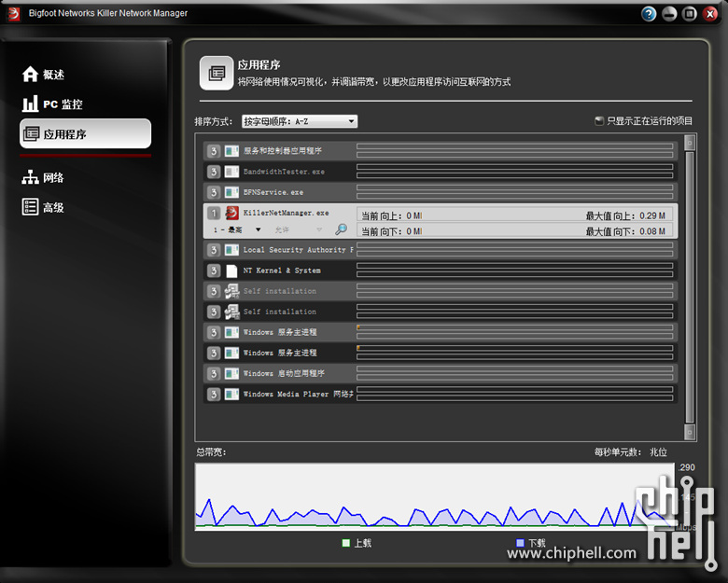Click 最大值 向下: 0.08 M value
This screenshot has height=583, width=728.
click(x=625, y=231)
